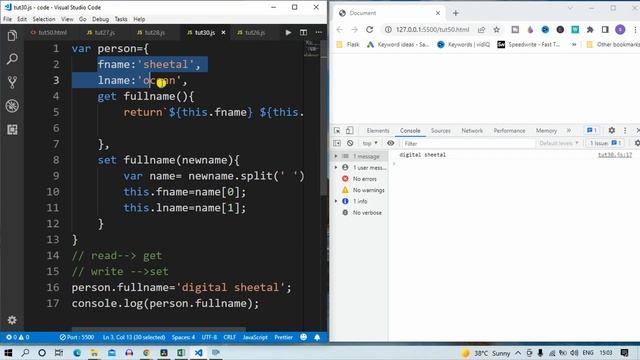Click the issues counter badge beside the DevTools tabs

click(592, 130)
